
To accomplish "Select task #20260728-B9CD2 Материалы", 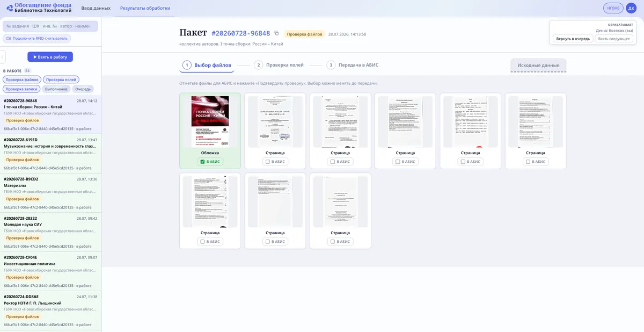I will tap(50, 193).
